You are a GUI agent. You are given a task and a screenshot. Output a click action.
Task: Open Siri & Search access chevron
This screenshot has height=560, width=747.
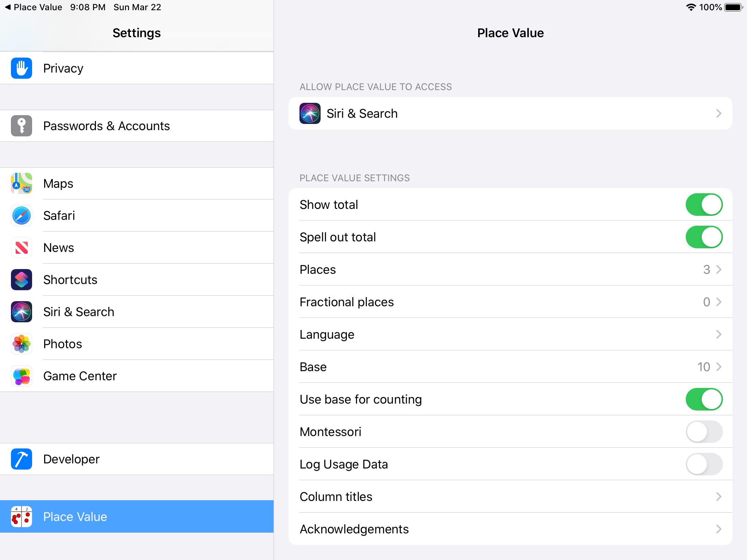[x=719, y=113]
